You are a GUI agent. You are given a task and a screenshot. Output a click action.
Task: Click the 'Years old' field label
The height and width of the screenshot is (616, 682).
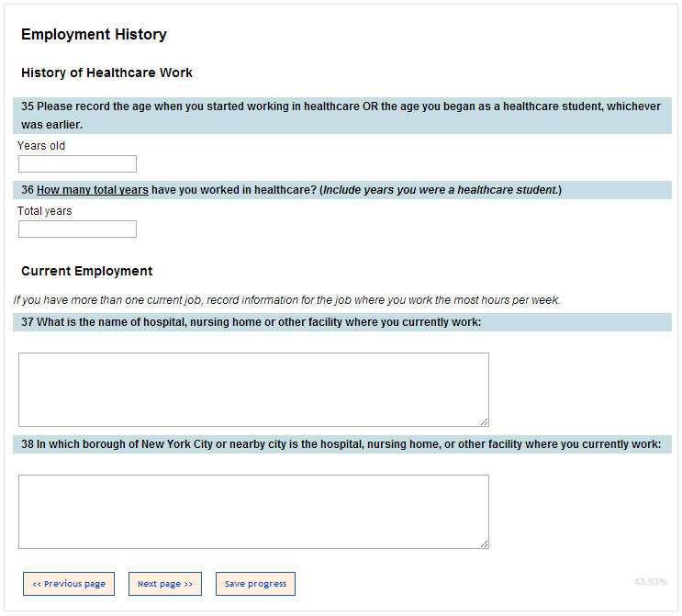click(x=41, y=146)
